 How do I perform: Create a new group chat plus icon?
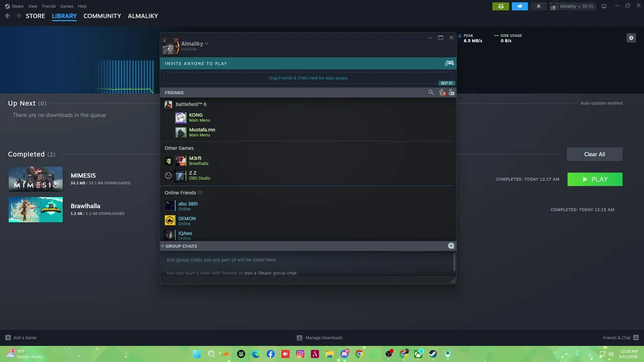(451, 246)
